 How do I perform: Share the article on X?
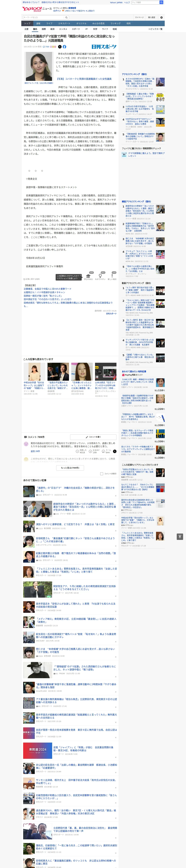click(60, 47)
